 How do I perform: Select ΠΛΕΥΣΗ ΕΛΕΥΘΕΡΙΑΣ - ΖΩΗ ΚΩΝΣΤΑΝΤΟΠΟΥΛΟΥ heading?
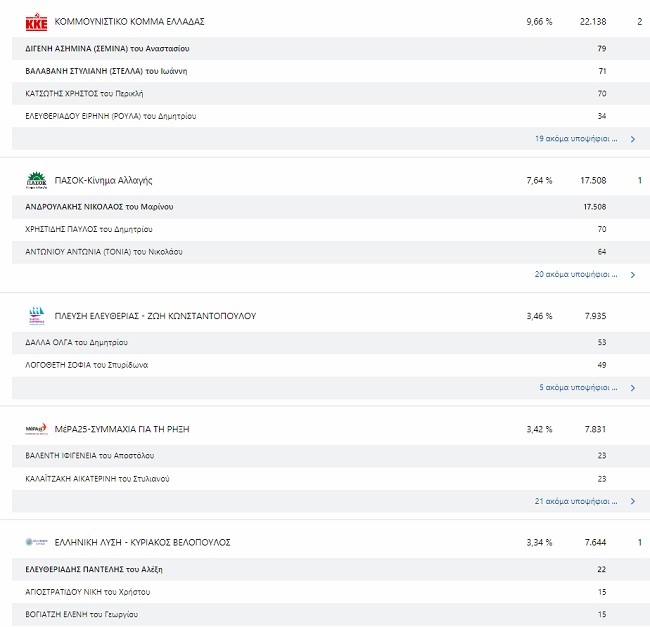click(155, 316)
